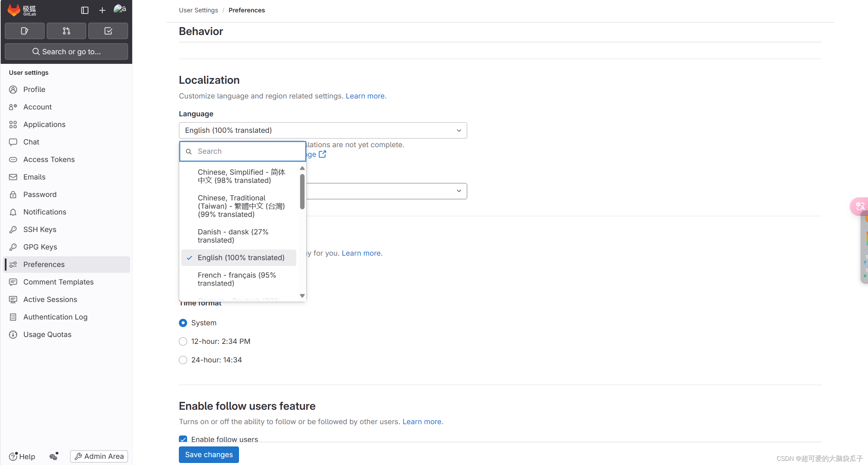Select the System time format option
Image resolution: width=868 pixels, height=465 pixels.
tap(183, 323)
